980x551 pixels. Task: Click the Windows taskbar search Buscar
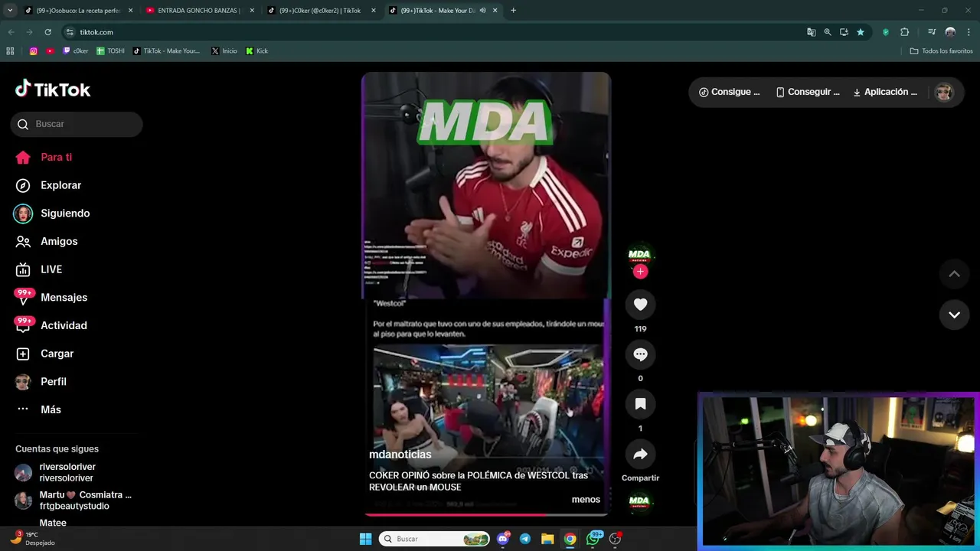tap(434, 539)
